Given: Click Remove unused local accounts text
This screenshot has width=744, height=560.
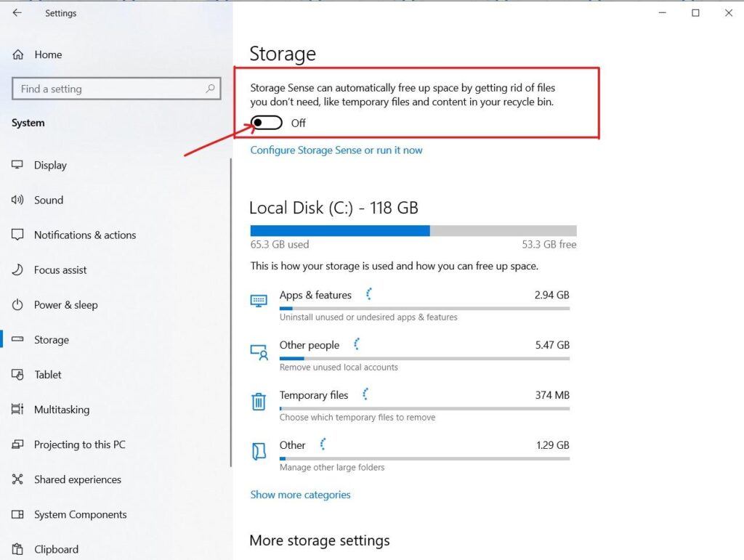Looking at the screenshot, I should point(339,367).
